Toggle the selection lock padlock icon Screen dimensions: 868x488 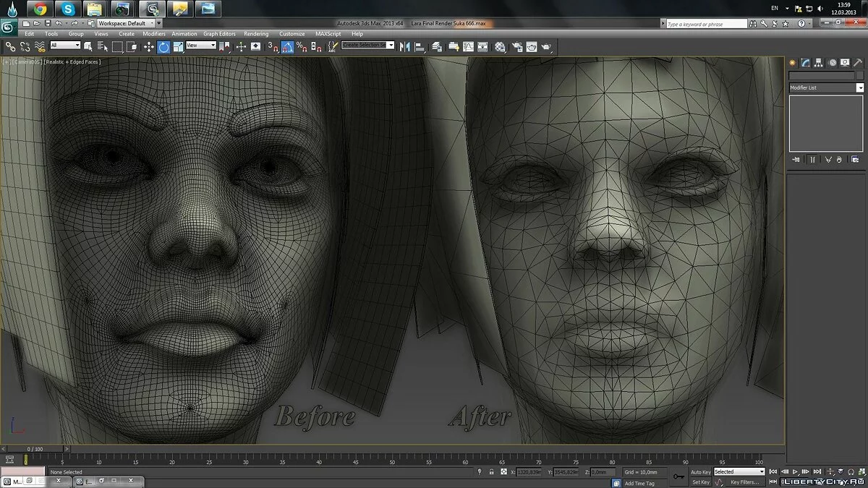(492, 472)
